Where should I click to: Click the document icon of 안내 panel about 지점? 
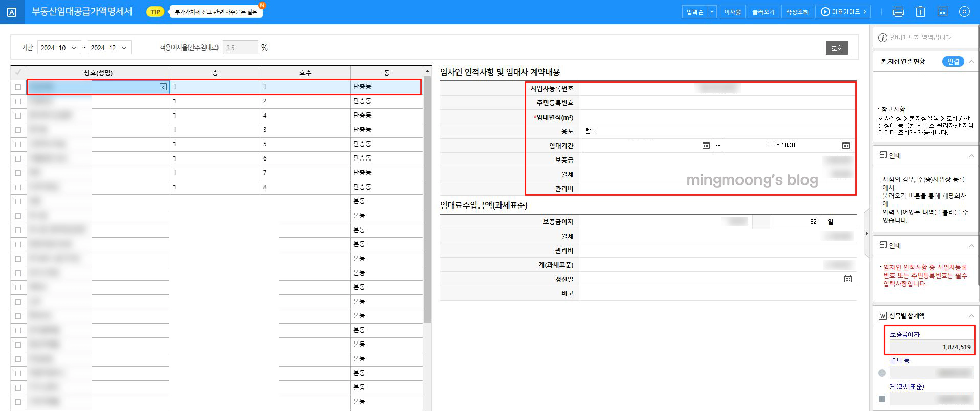[x=882, y=156]
